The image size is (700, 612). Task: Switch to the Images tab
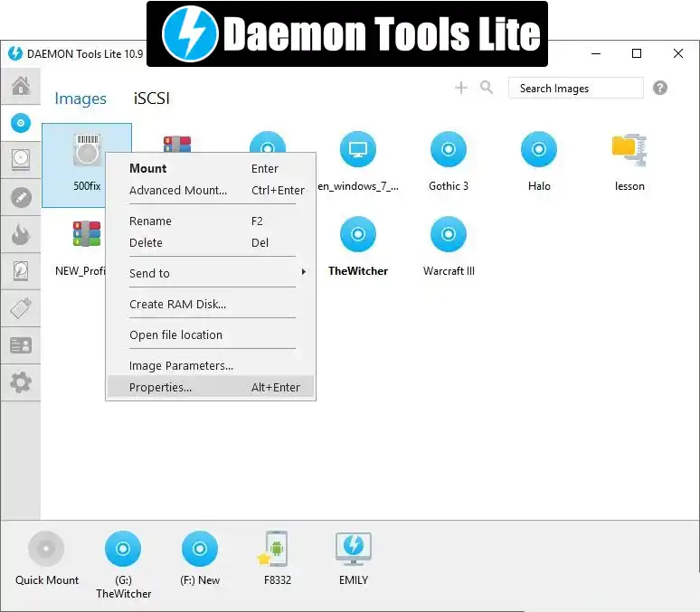pos(80,99)
